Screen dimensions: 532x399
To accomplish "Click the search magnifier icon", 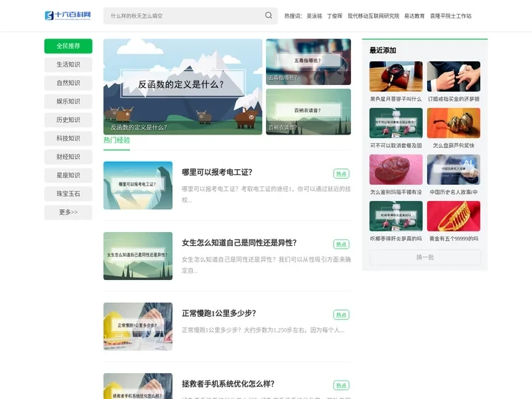I will (x=268, y=16).
